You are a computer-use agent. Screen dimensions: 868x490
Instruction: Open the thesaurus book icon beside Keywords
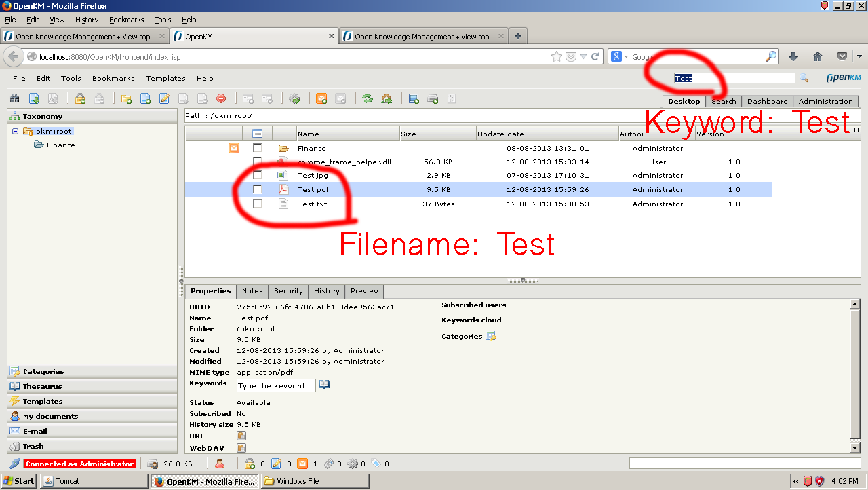click(324, 385)
